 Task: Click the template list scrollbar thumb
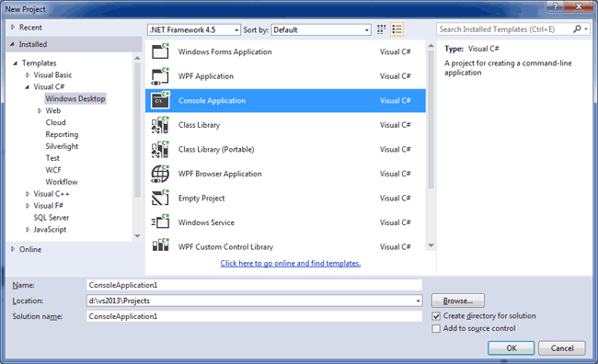[431, 119]
